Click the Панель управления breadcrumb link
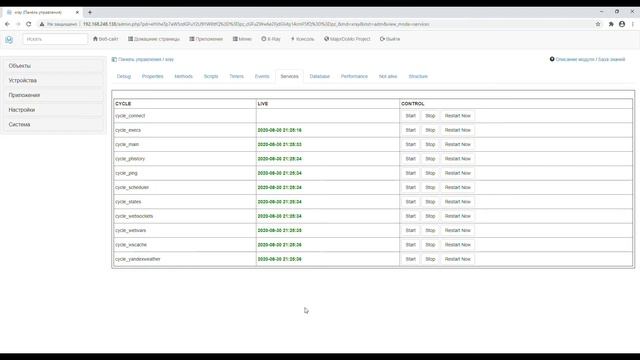This screenshot has height=360, width=640. [x=140, y=60]
